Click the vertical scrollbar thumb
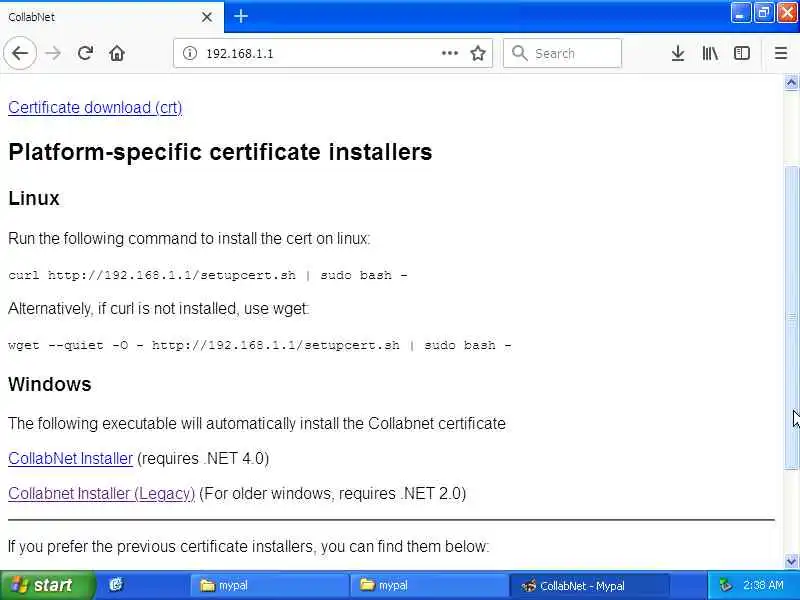Screen dimensions: 800x600 (x=791, y=317)
